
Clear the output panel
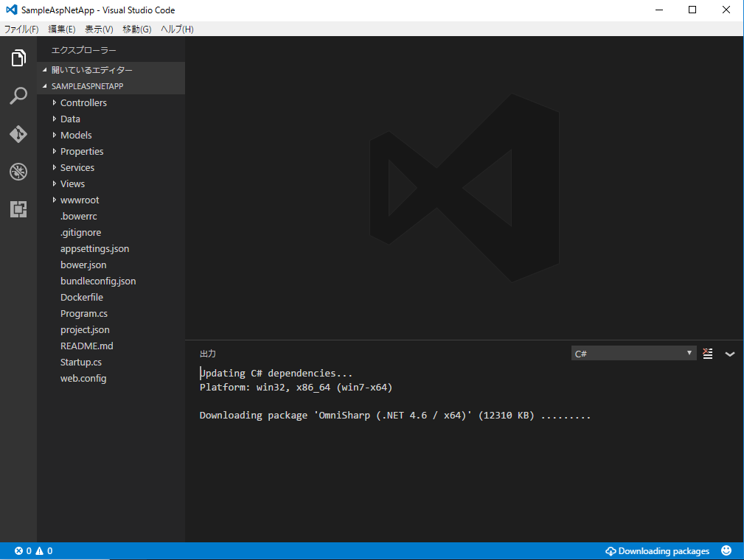[707, 354]
